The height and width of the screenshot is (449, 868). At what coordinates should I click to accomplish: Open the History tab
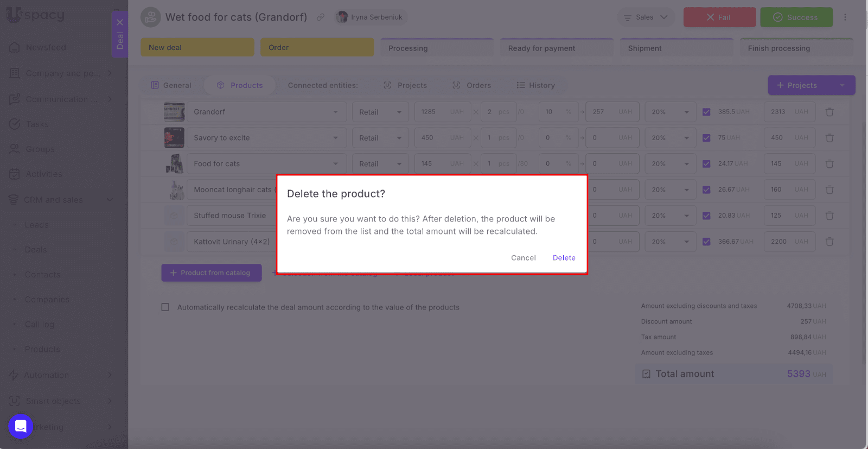[x=535, y=85]
